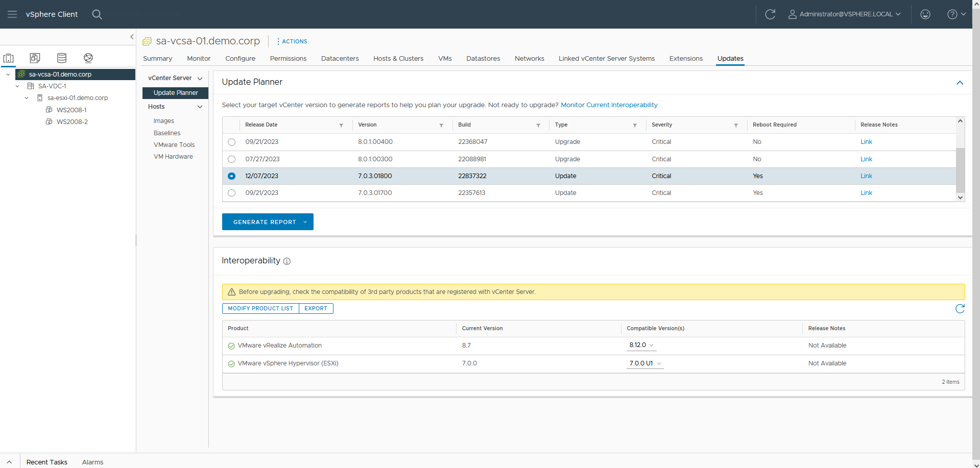The width and height of the screenshot is (980, 468).
Task: Filter the Version column
Action: 441,125
